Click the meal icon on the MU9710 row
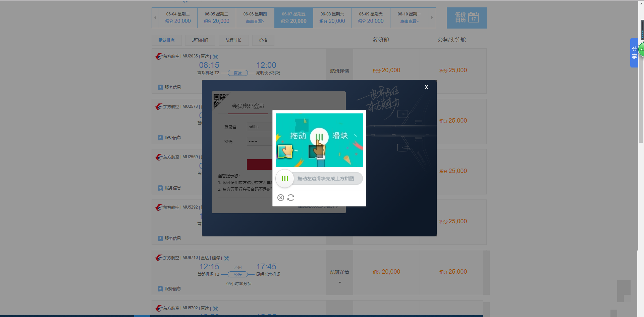The height and width of the screenshot is (317, 644). click(227, 258)
